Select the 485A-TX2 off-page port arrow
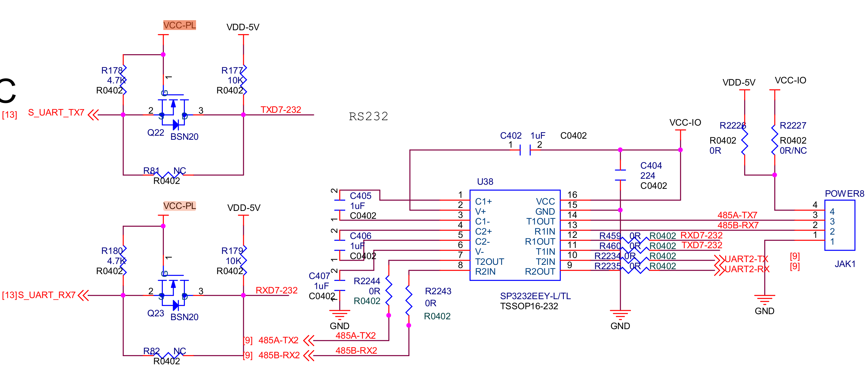This screenshot has height=370, width=868. pos(309,340)
